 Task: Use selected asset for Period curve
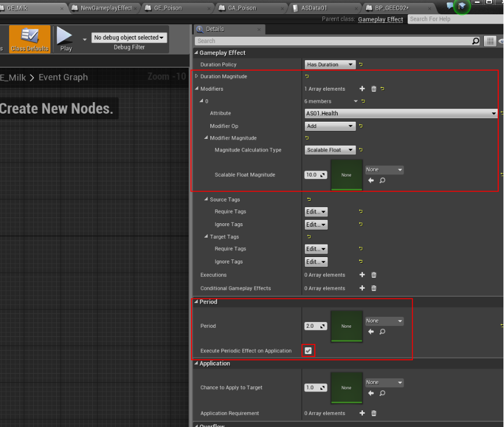[x=371, y=331]
